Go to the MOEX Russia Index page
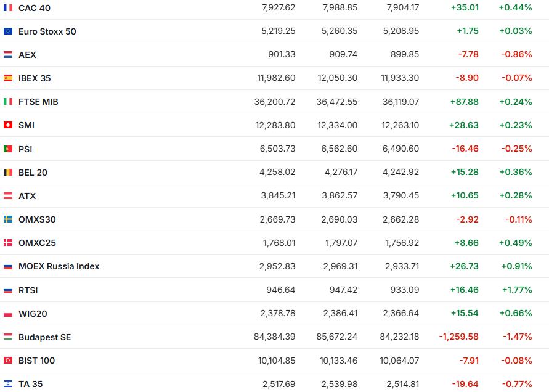Screen dimensions: 549x392 (x=59, y=267)
